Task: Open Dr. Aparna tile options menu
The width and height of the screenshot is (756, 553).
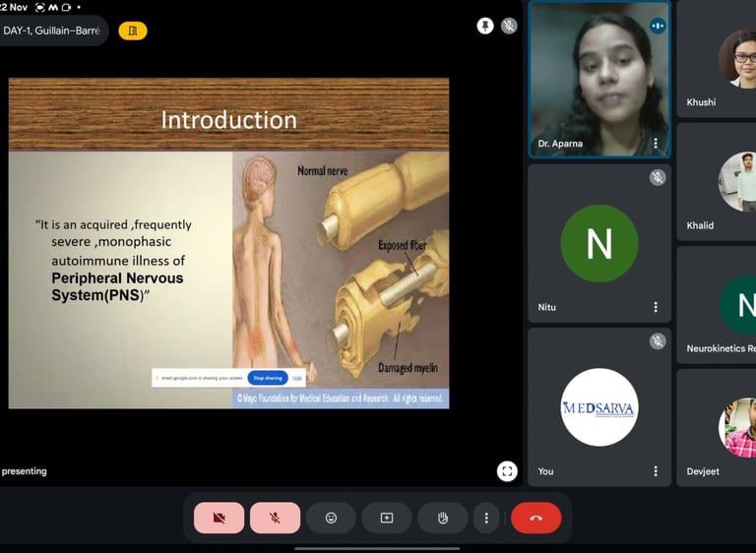Action: tap(656, 144)
